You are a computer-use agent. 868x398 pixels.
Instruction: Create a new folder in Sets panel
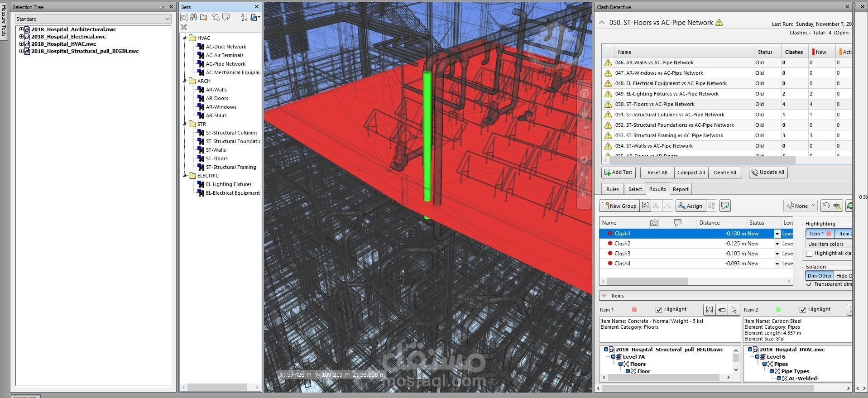click(x=204, y=17)
